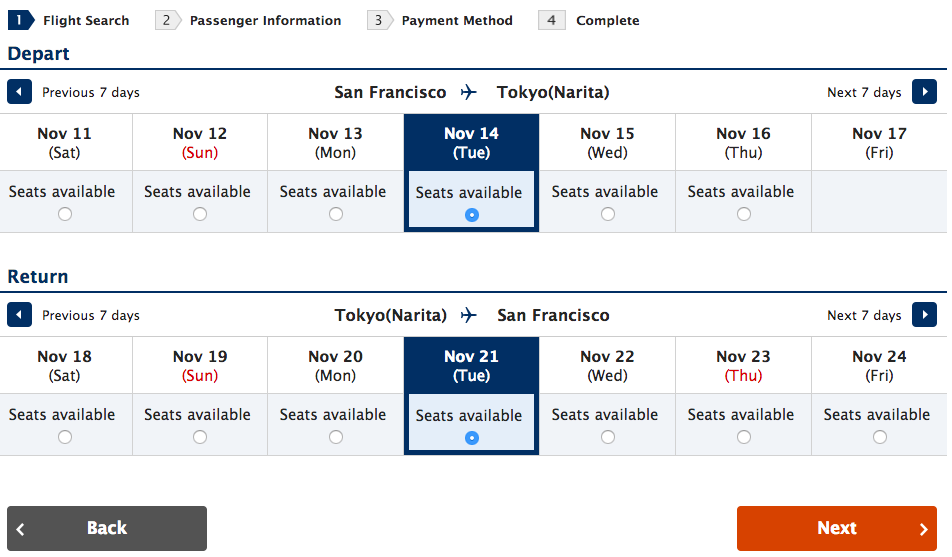Click the orange Next button
Screen dimensions: 952x557
coord(837,528)
